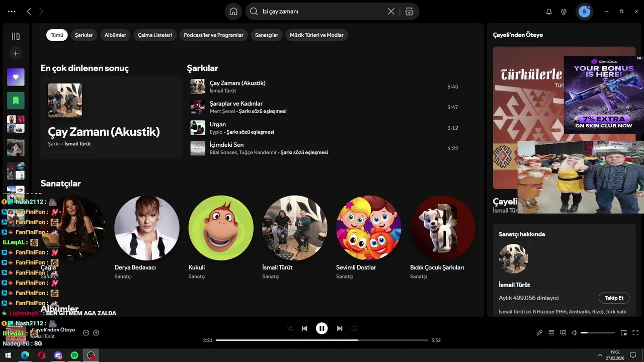
Task: Open Sevimli Dostlar artist card
Action: pyautogui.click(x=369, y=237)
